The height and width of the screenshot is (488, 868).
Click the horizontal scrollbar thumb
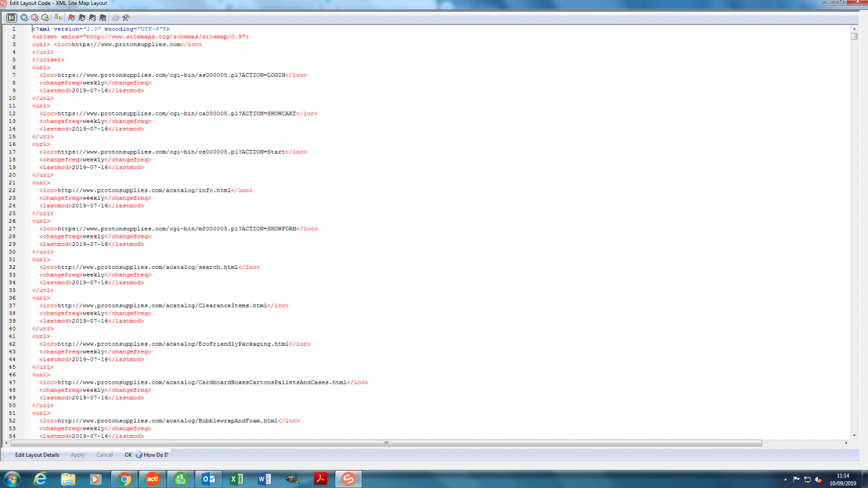386,443
